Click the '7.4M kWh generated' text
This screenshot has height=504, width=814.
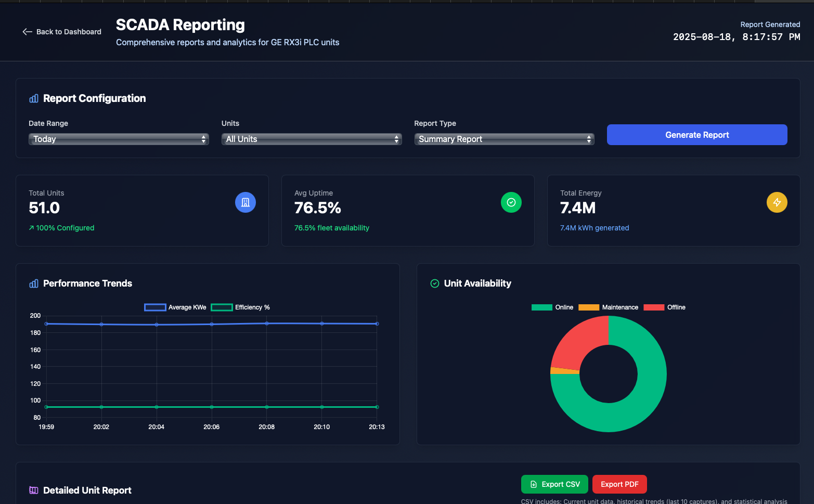click(x=595, y=228)
